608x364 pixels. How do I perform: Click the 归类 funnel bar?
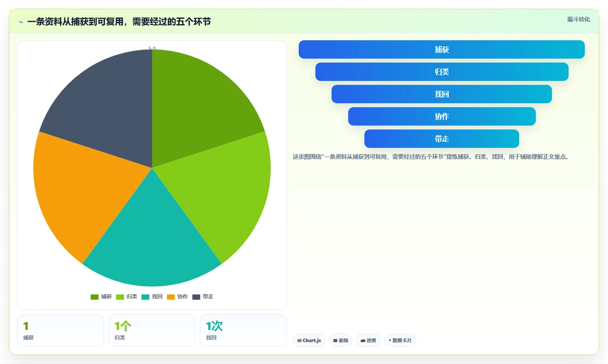click(442, 72)
